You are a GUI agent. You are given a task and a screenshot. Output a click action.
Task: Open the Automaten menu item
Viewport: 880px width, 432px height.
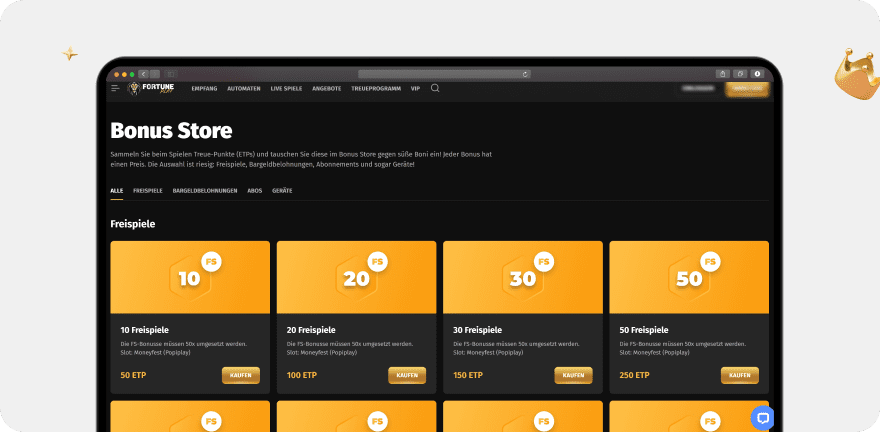[243, 88]
